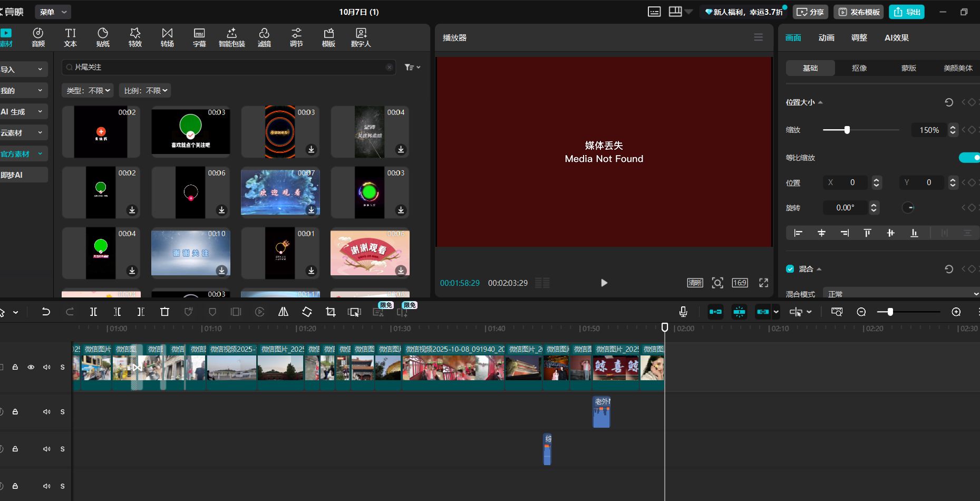Click the split clip tool in timeline toolbar
This screenshot has height=501, width=980.
tap(93, 312)
